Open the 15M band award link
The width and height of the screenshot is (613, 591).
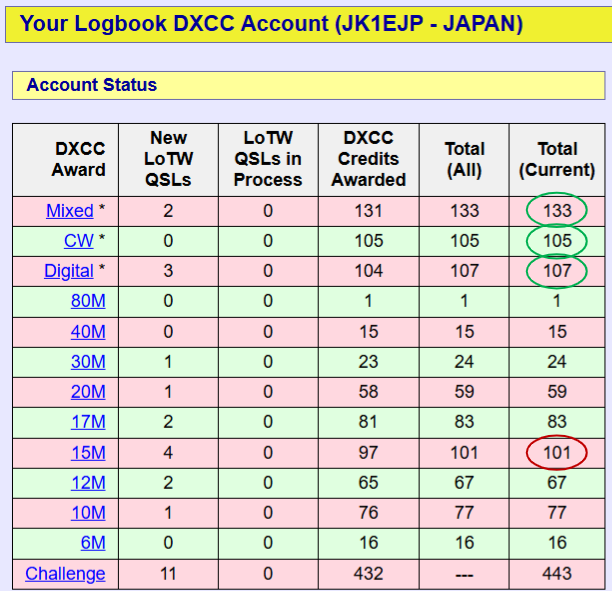point(88,453)
